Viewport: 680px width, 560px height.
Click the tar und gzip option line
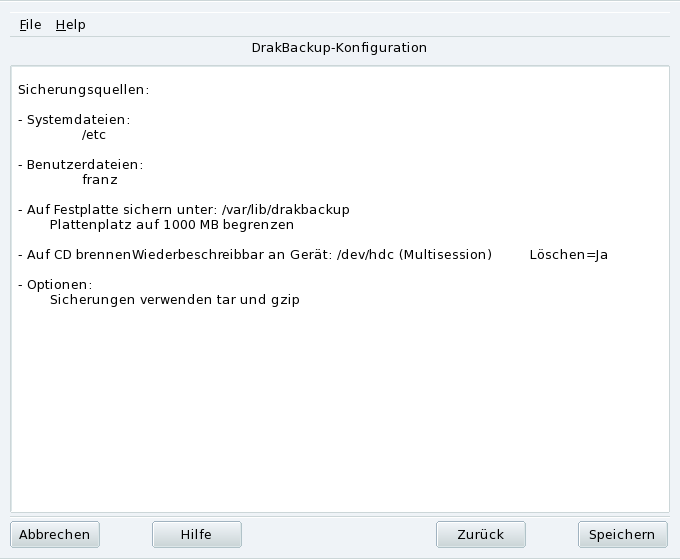[174, 300]
